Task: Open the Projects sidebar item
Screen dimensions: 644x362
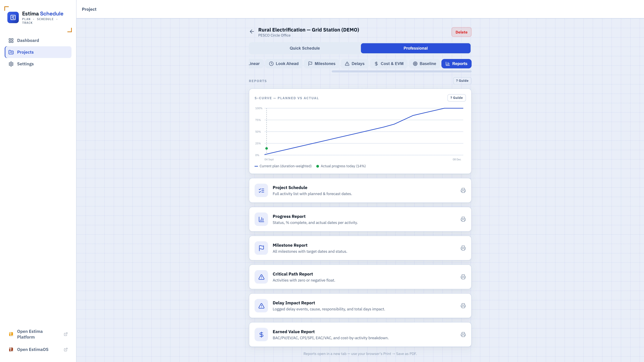Action: pos(38,52)
